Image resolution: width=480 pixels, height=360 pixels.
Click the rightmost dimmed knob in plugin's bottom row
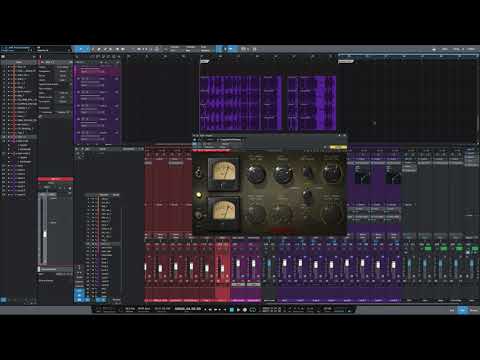pos(332,214)
